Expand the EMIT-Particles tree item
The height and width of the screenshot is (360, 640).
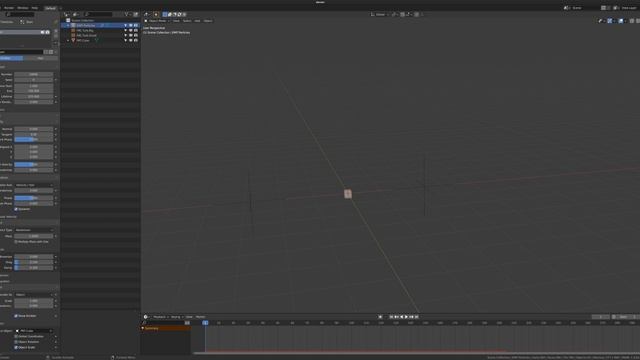(68, 25)
